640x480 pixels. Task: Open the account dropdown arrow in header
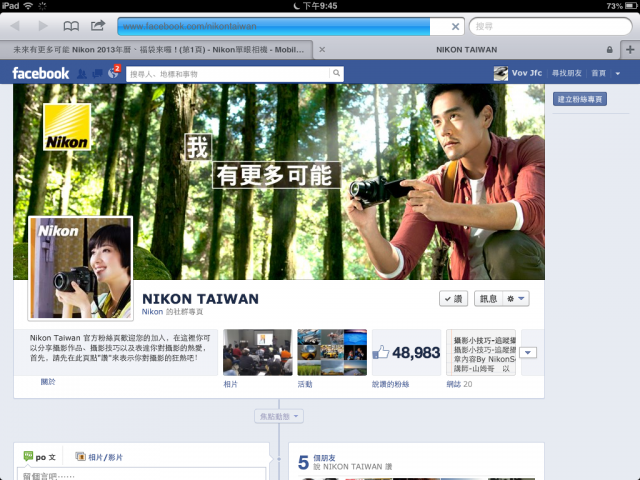tap(618, 74)
